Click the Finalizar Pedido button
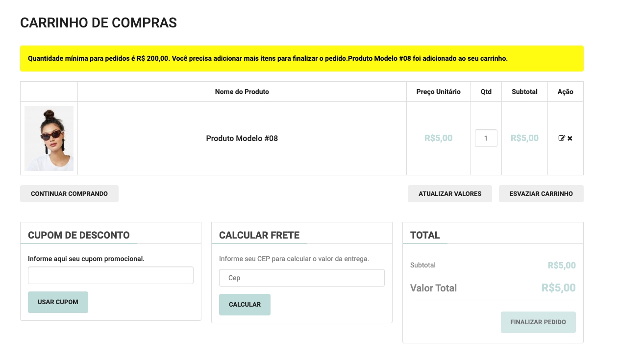Screen dimensions: 644x361 [538, 322]
